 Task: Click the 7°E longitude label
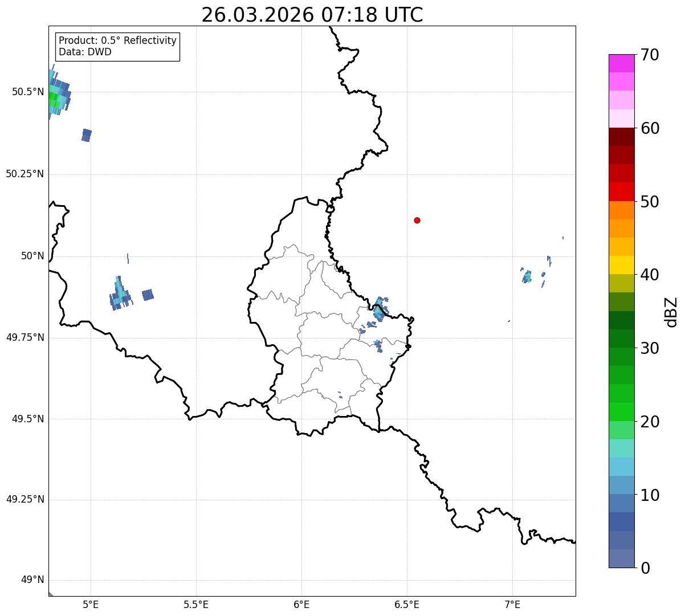tap(512, 604)
